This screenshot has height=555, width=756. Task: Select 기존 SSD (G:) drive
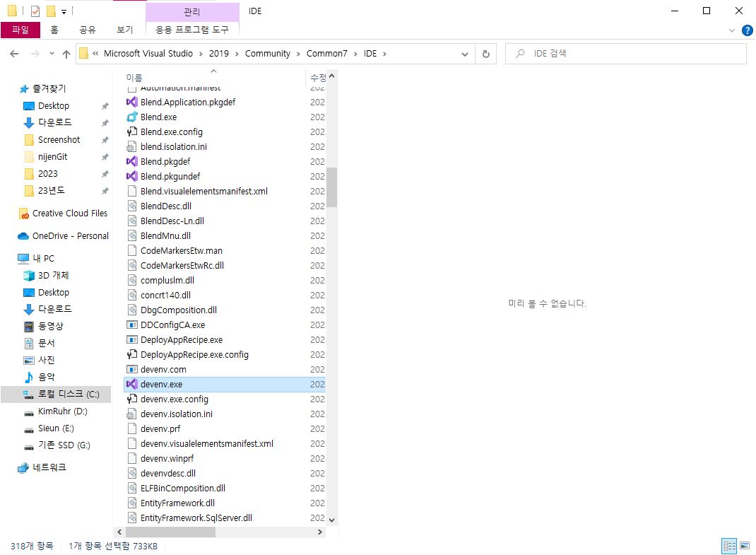coord(57,445)
